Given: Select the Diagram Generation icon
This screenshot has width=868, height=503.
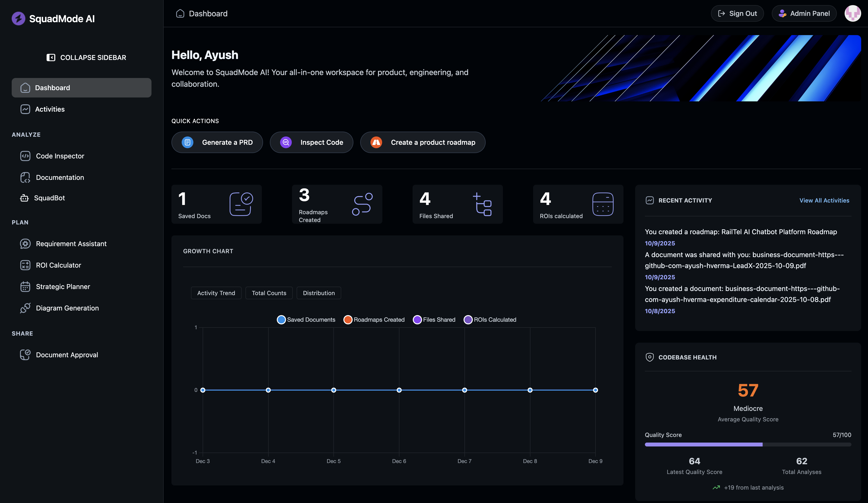Looking at the screenshot, I should 26,308.
